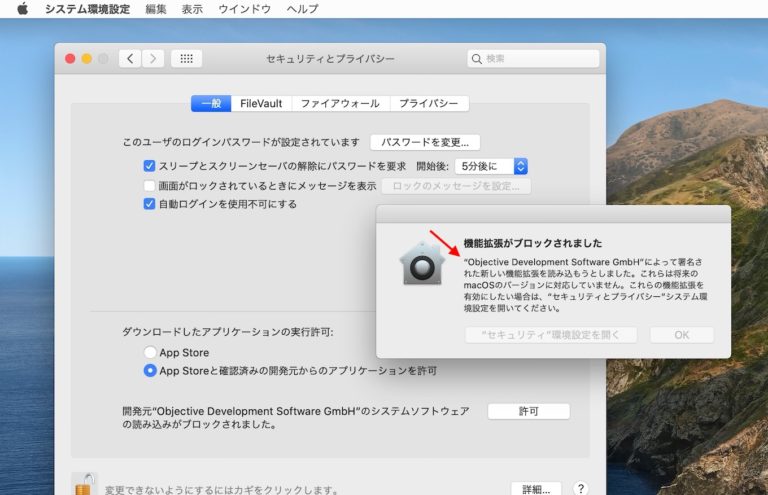Toggle password required after sleep checkbox
Image resolution: width=768 pixels, height=495 pixels.
(x=149, y=166)
